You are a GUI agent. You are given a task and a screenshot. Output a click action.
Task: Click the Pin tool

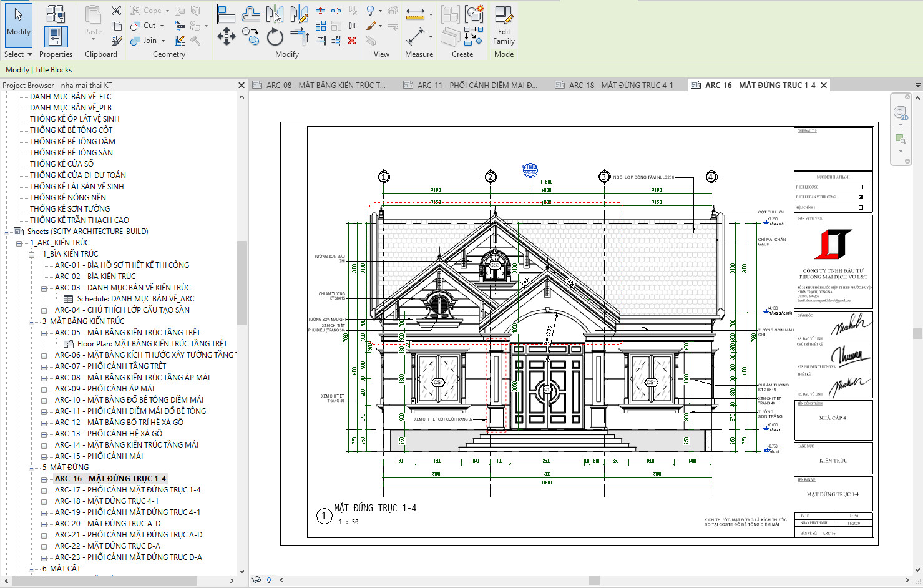click(x=352, y=26)
